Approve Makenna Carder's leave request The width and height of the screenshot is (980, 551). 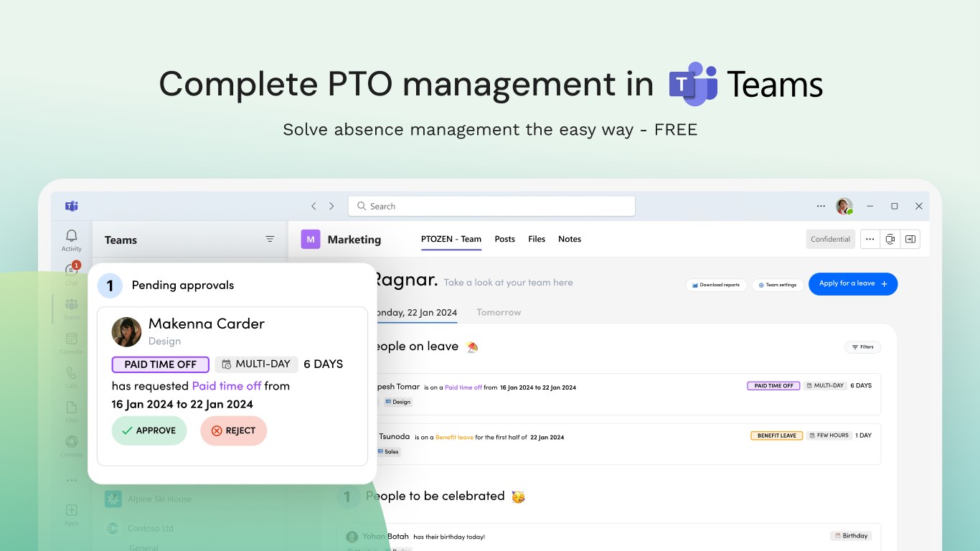point(149,430)
